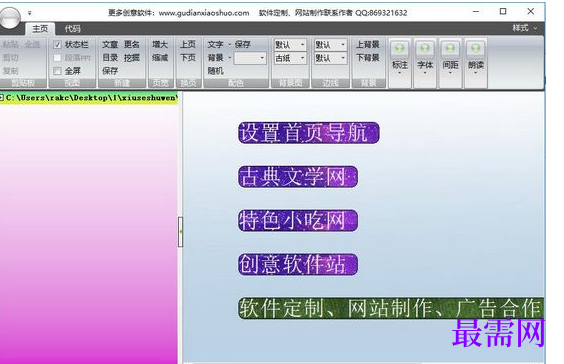Image resolution: width=564 pixels, height=364 pixels.
Task: Switch to the 主页 ribbon tab
Action: click(x=40, y=28)
